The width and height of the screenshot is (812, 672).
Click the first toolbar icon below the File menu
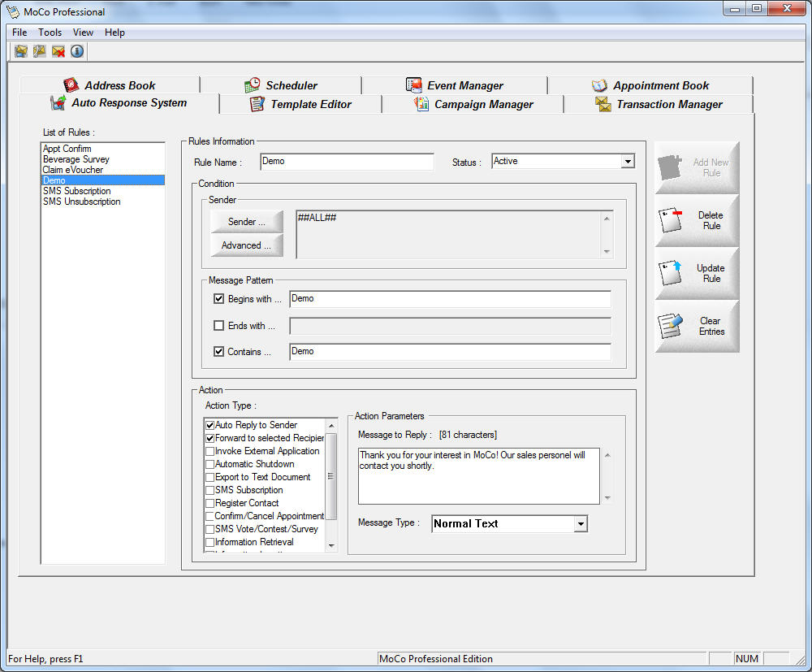tap(21, 51)
